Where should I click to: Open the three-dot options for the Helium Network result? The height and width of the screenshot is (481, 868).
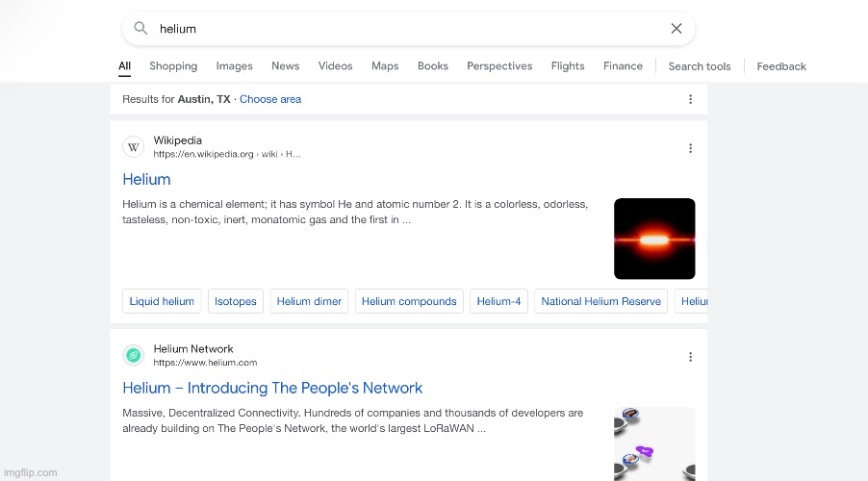point(690,357)
